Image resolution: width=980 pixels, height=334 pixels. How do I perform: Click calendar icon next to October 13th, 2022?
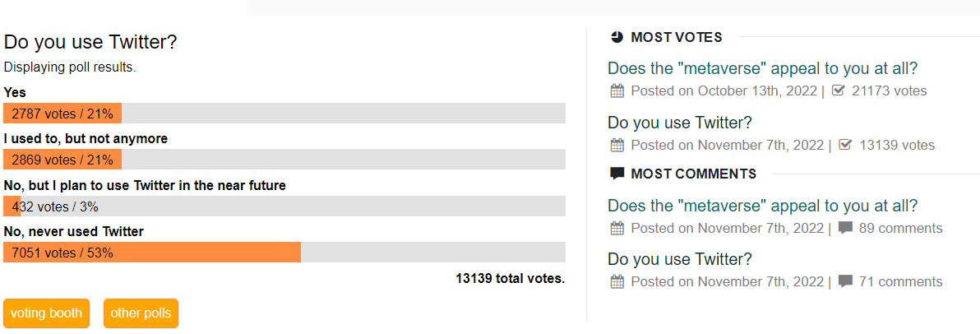click(617, 91)
